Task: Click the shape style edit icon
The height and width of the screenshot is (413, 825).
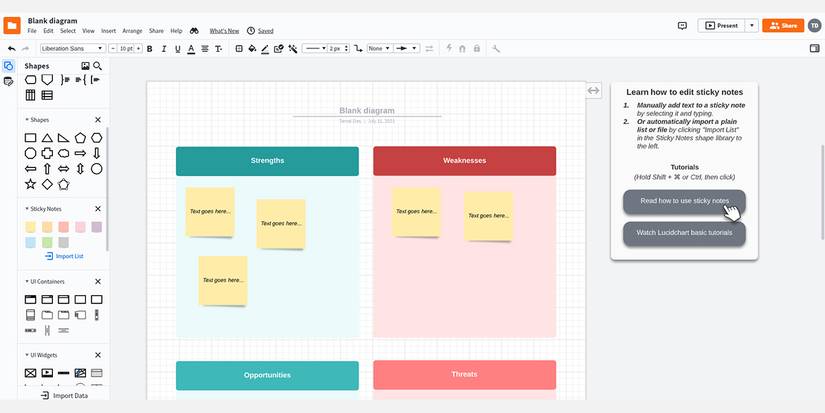Action: click(278, 48)
